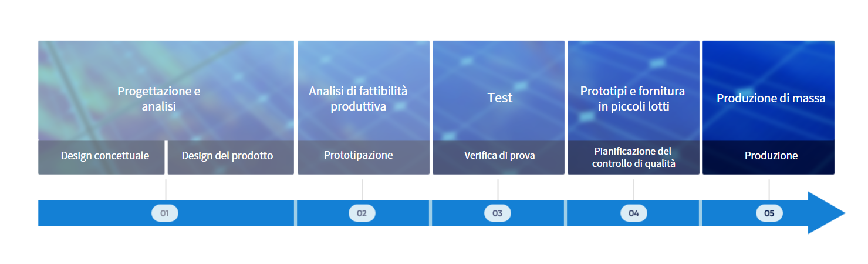Select the 04 timeline step badge
The width and height of the screenshot is (868, 264).
coord(634,213)
